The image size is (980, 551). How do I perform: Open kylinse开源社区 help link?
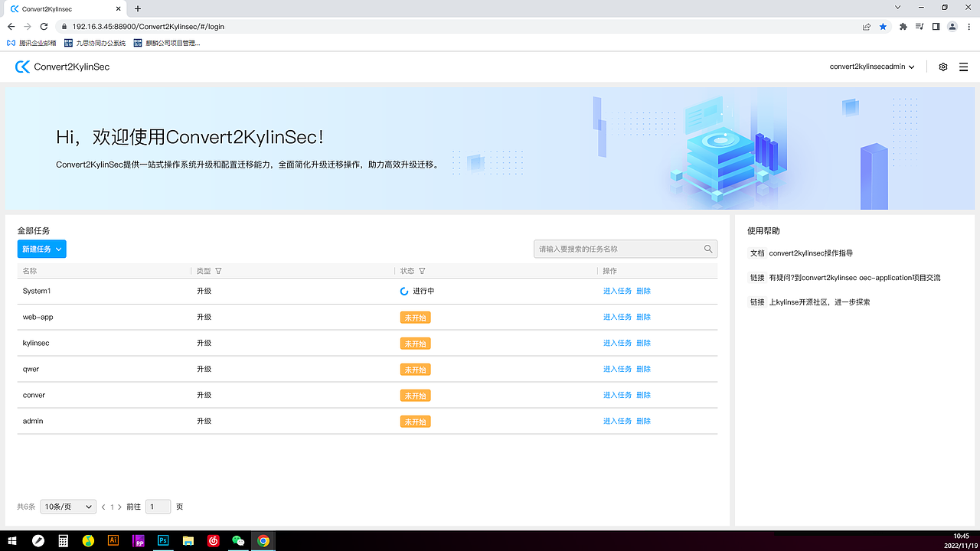point(819,302)
